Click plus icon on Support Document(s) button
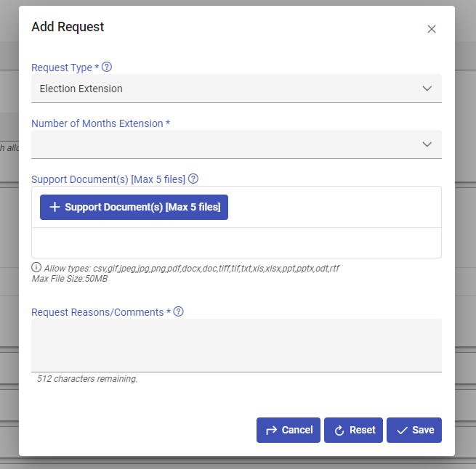476x469 pixels. coord(54,207)
